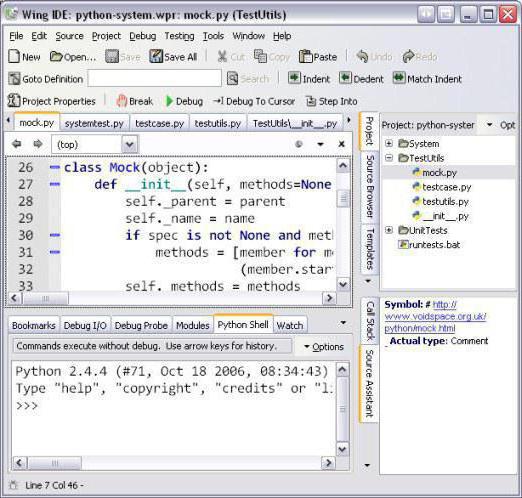Click the New file toolbar icon
Viewport: 522px width, 498px height.
click(14, 56)
